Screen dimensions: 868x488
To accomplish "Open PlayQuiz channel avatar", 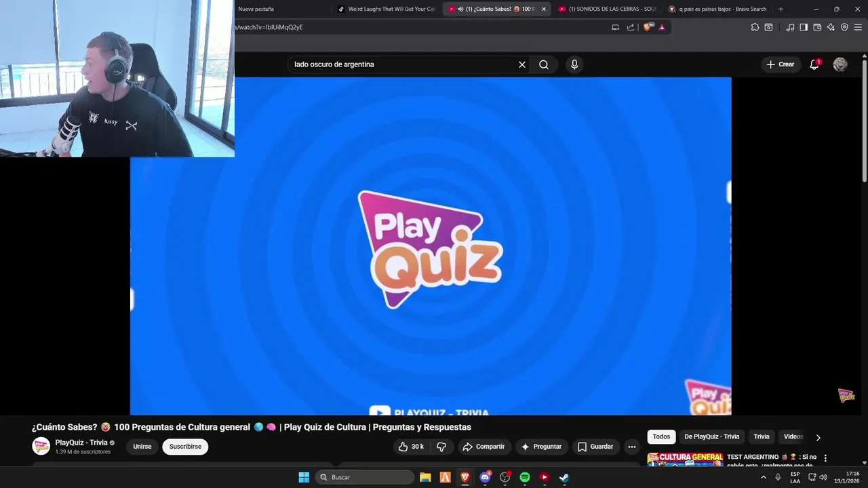I will tap(41, 446).
